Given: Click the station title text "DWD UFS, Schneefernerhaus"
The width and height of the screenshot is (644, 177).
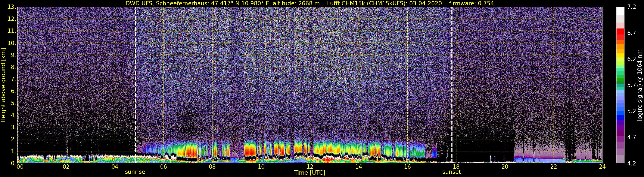Looking at the screenshot, I should tap(167, 3).
